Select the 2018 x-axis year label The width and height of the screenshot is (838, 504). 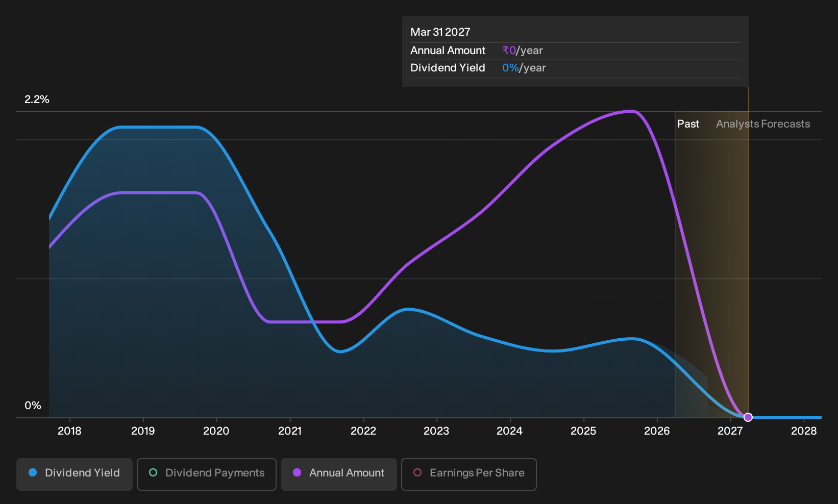coord(69,431)
